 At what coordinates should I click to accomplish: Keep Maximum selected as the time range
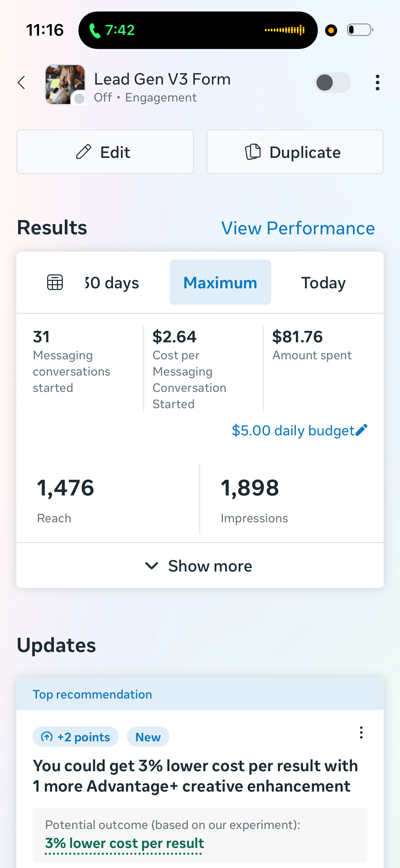point(220,282)
